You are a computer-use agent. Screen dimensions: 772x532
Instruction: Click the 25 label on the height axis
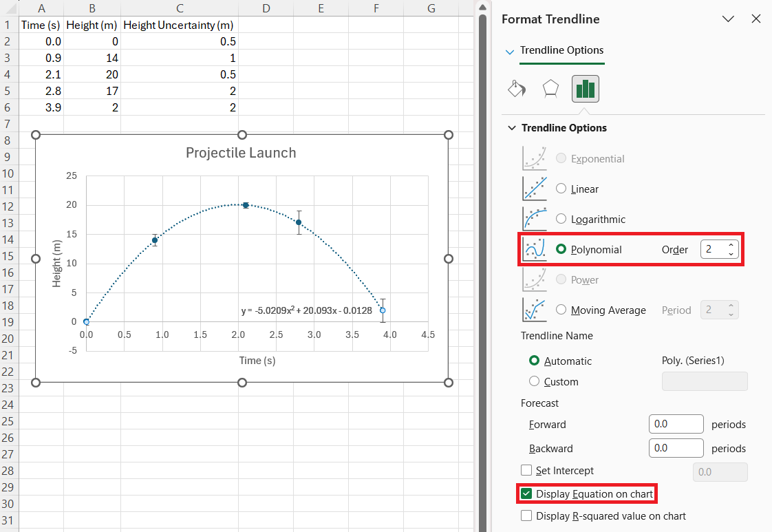pos(72,175)
